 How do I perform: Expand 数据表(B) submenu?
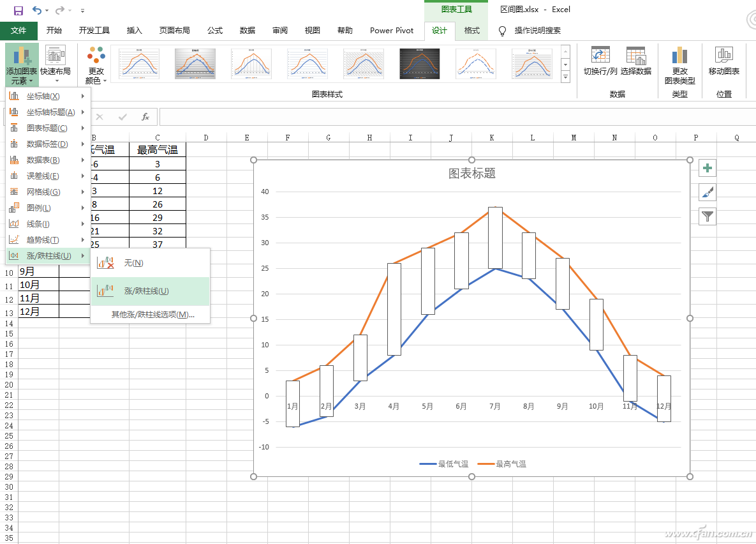48,160
